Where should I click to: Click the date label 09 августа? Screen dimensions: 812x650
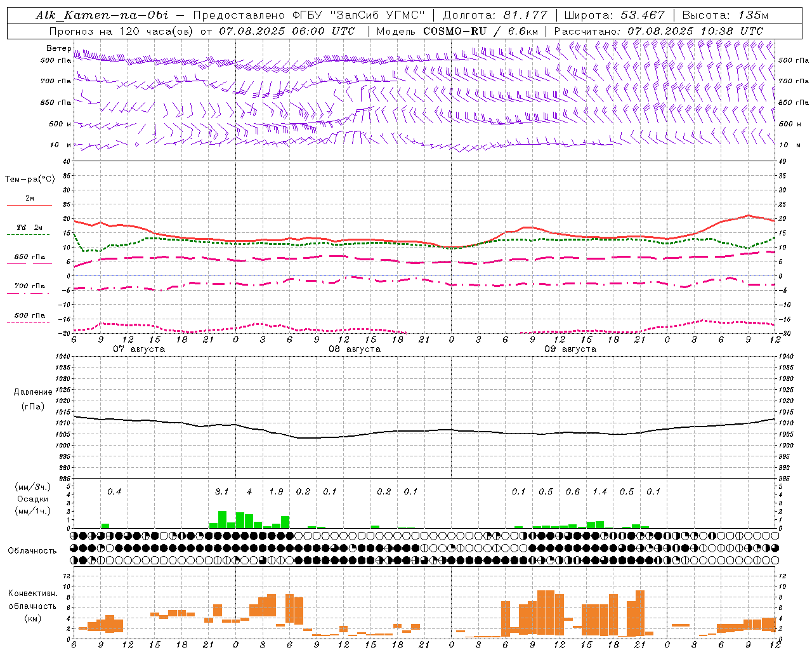click(x=570, y=349)
